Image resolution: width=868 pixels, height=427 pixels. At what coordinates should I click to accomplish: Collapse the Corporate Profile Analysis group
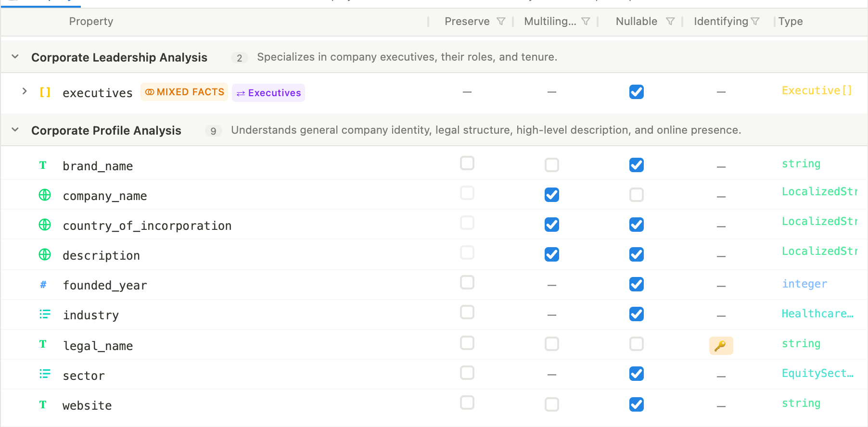coord(15,130)
